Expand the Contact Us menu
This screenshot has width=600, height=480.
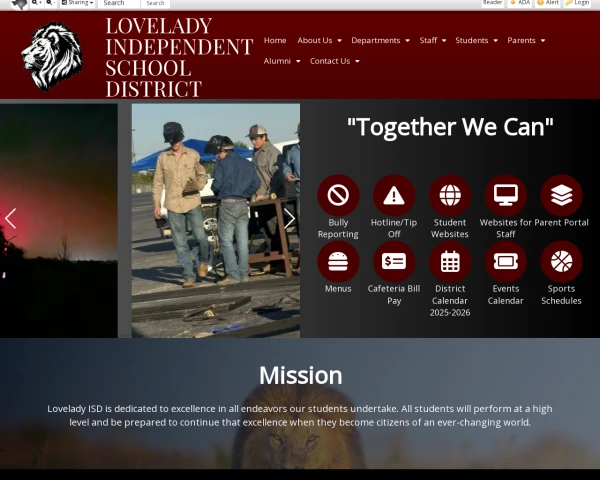[334, 61]
